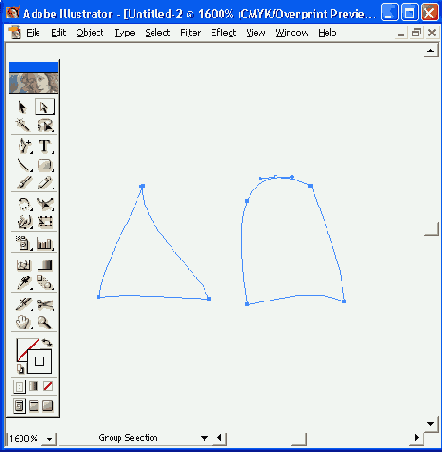Select the Eyedropper tool
The image size is (442, 452).
point(24,283)
